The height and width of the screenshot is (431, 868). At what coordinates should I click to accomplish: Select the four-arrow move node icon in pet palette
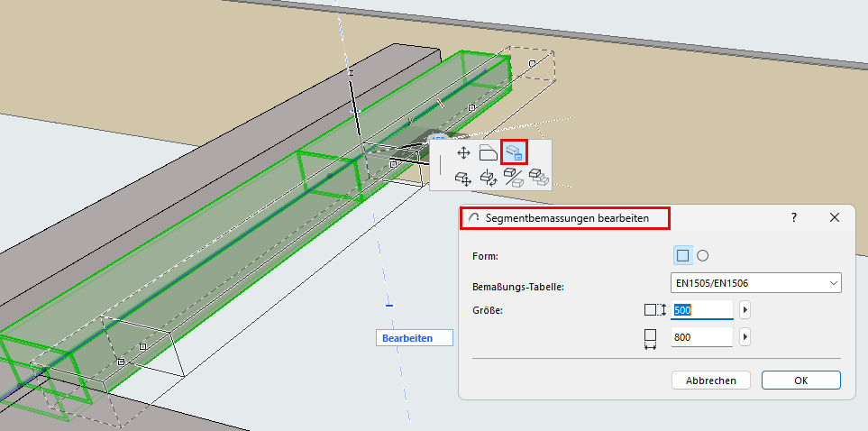[x=463, y=153]
